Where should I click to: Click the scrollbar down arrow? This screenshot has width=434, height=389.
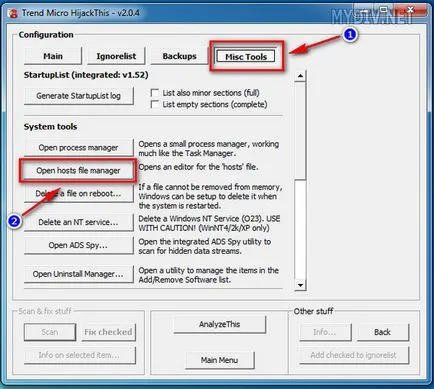click(x=300, y=285)
